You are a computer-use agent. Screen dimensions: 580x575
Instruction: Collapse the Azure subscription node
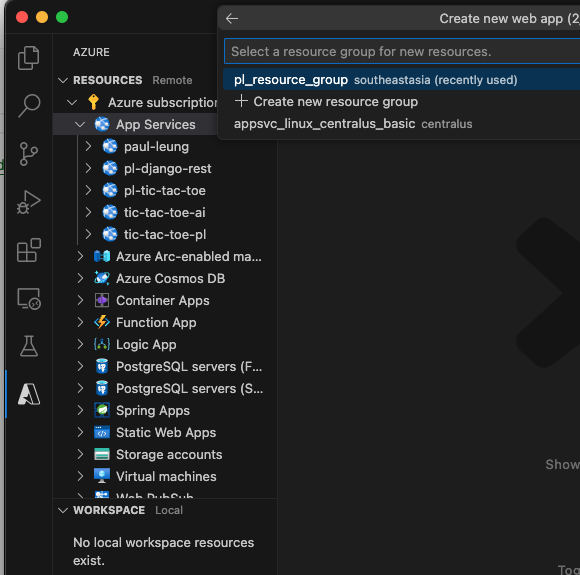coord(72,102)
